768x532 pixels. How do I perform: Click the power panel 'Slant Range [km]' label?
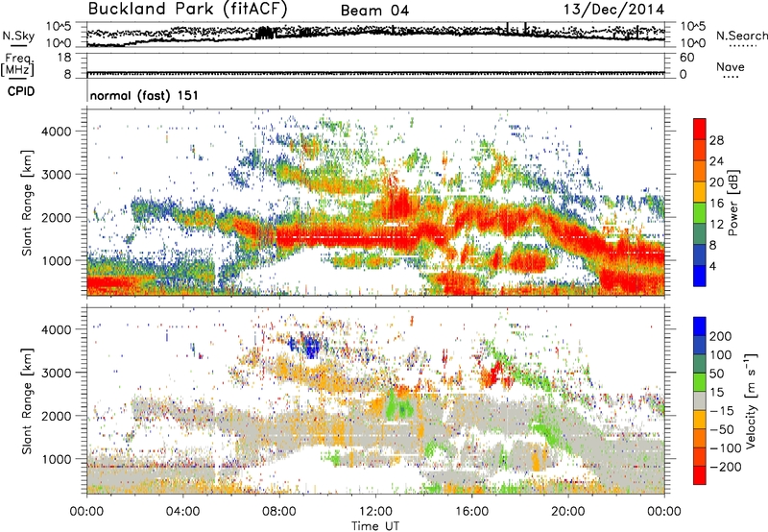pyautogui.click(x=27, y=203)
